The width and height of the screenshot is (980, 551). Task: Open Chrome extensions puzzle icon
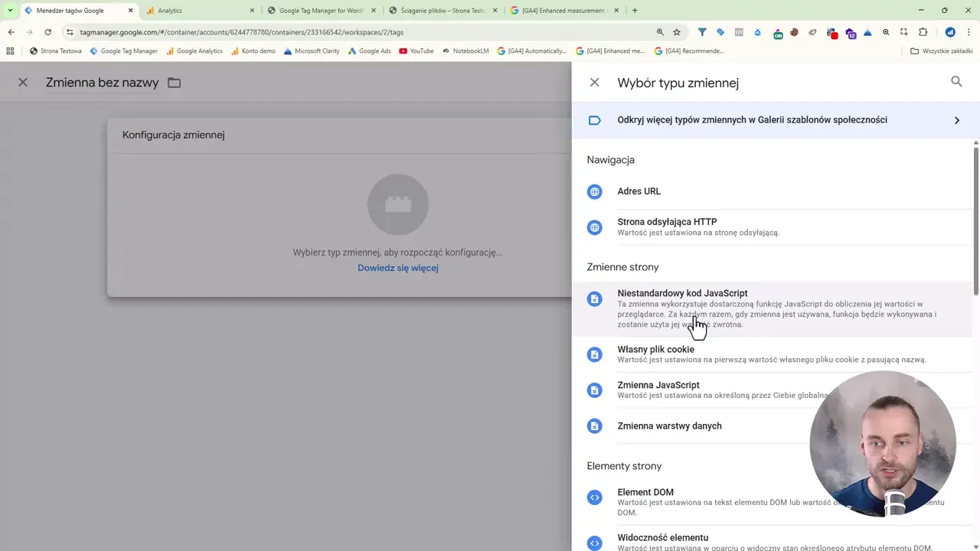(923, 32)
